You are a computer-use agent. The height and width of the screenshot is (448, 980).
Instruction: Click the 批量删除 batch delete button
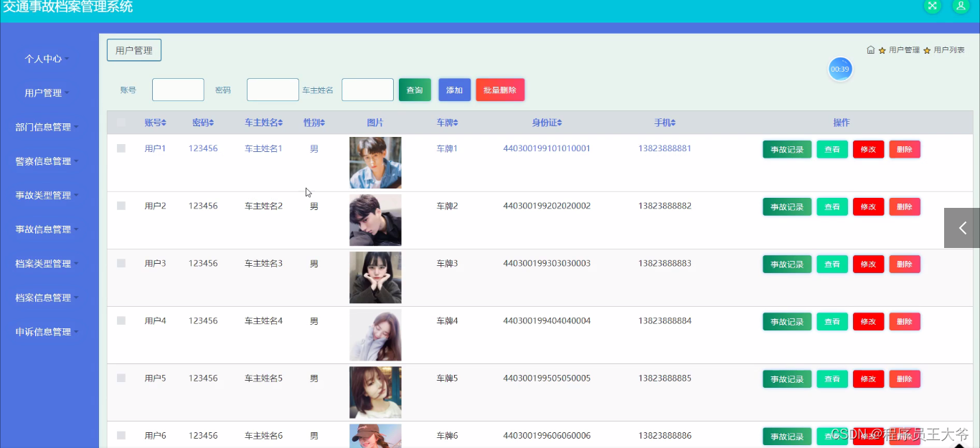click(x=500, y=89)
